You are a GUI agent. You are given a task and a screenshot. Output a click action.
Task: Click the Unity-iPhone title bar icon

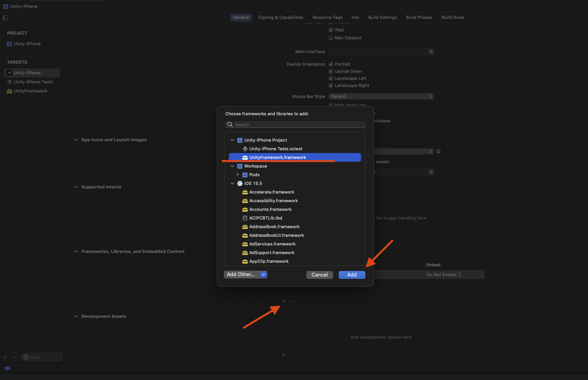pos(6,6)
